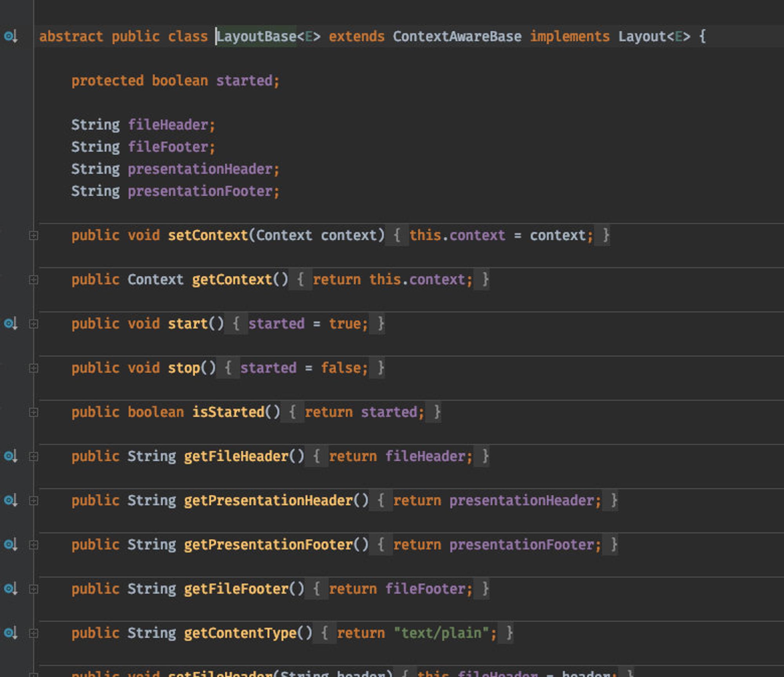
Task: Unfold the start() method body
Action: click(34, 324)
